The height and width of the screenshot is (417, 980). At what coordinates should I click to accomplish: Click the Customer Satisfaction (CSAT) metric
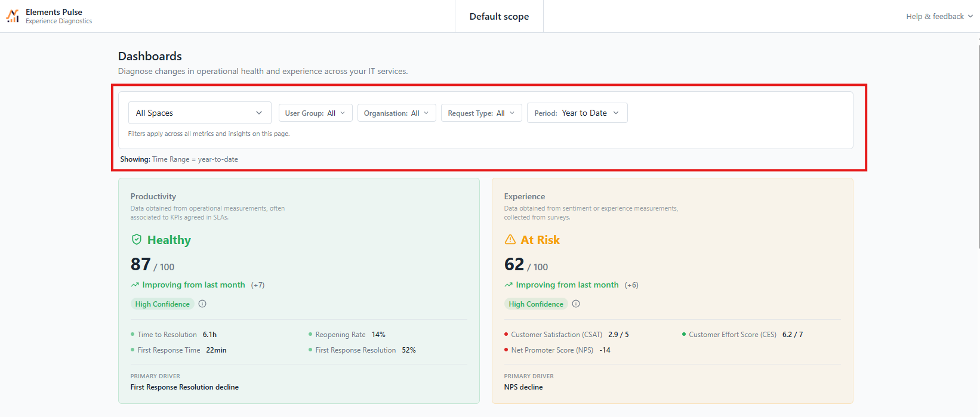tap(566, 335)
